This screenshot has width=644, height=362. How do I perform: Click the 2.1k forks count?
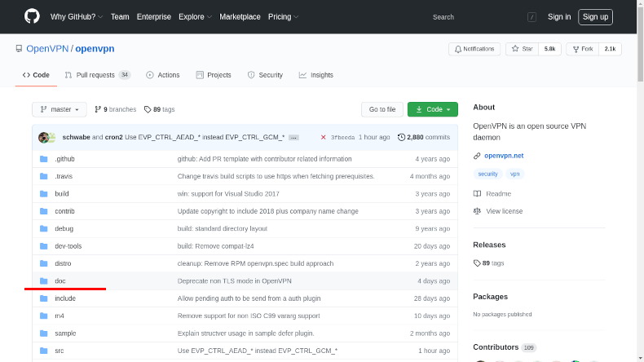tap(610, 49)
